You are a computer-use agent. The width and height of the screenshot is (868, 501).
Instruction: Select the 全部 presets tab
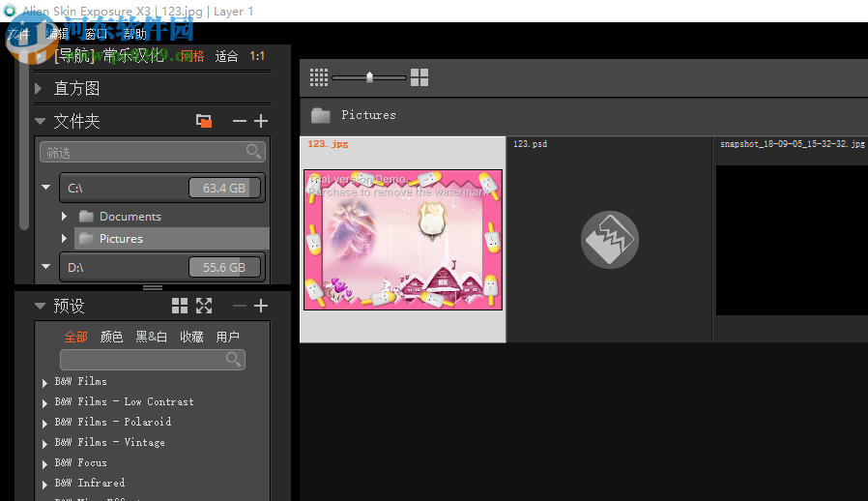click(x=75, y=337)
